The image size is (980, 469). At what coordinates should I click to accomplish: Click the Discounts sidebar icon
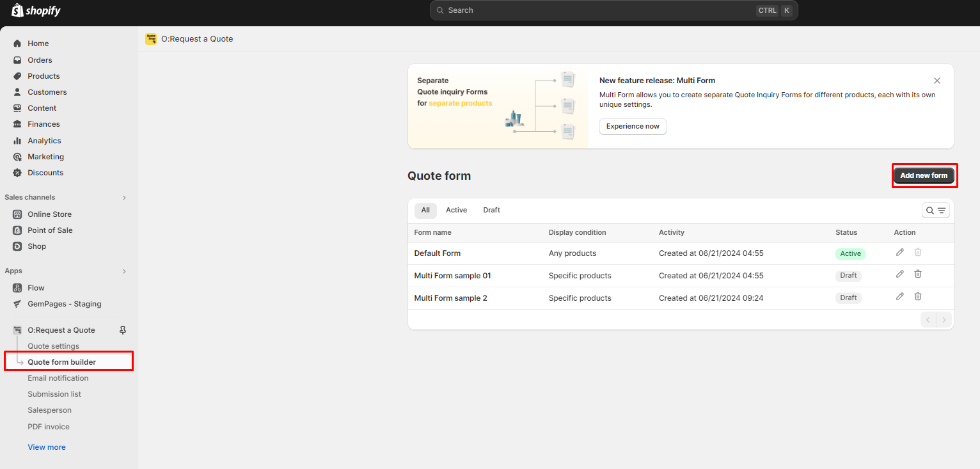tap(17, 172)
